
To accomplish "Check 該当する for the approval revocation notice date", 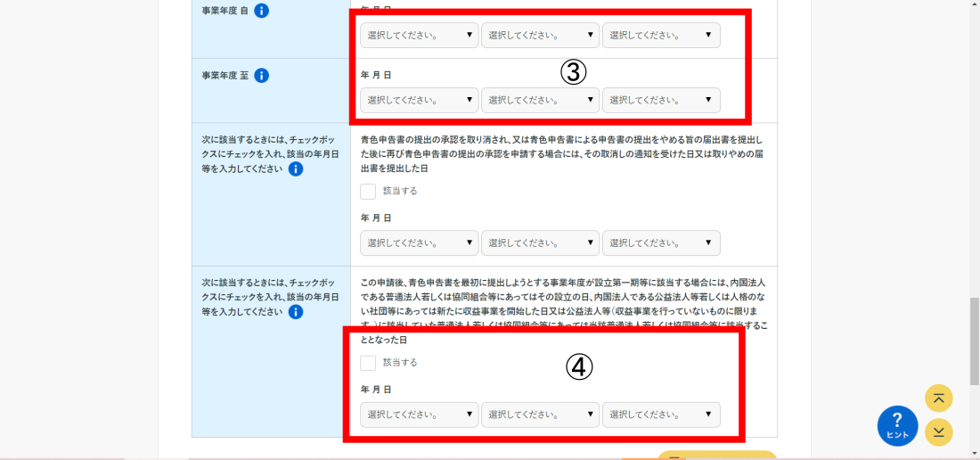I will point(368,191).
